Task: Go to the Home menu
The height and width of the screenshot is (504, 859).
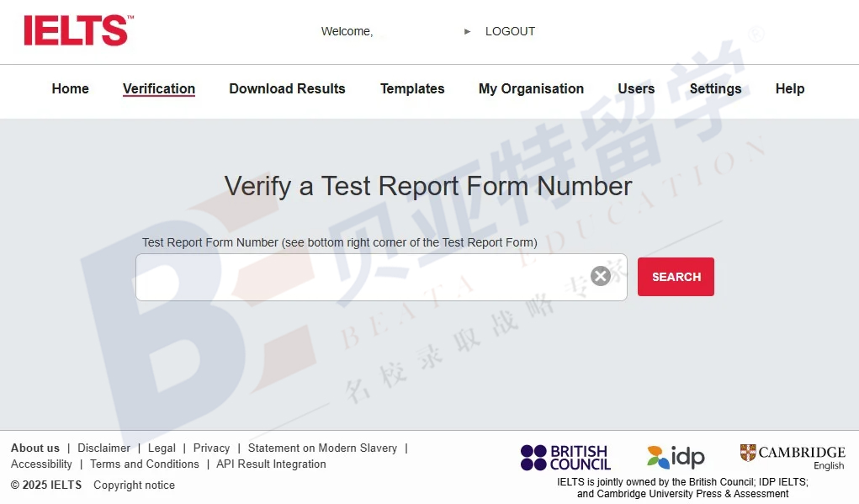Action: (x=70, y=88)
